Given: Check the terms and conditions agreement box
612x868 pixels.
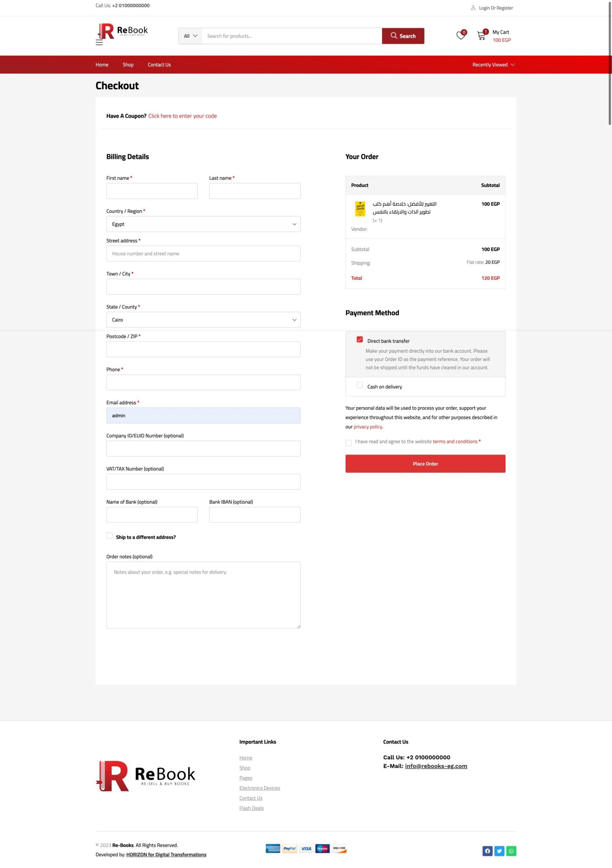Looking at the screenshot, I should point(349,443).
